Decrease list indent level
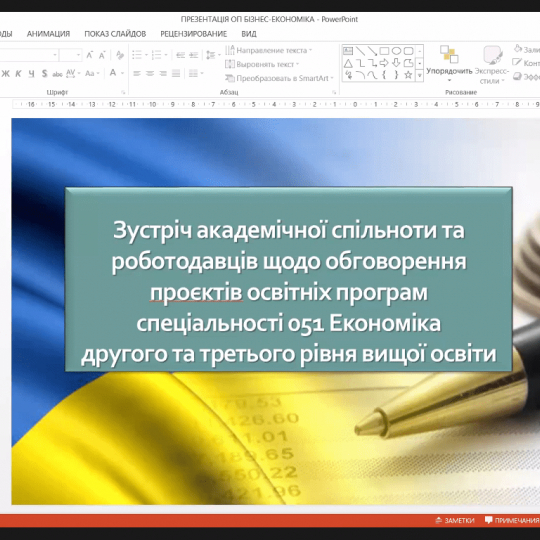Image resolution: width=540 pixels, height=540 pixels. point(180,55)
